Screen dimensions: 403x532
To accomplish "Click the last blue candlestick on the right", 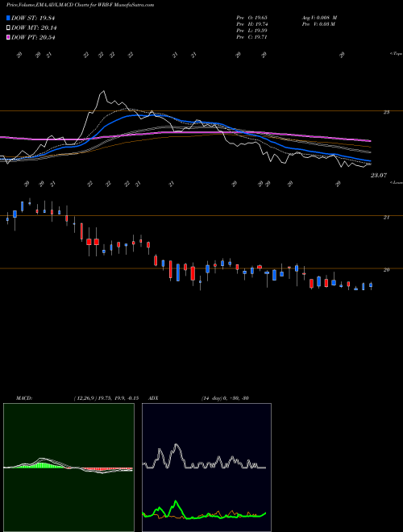I will 371,285.
